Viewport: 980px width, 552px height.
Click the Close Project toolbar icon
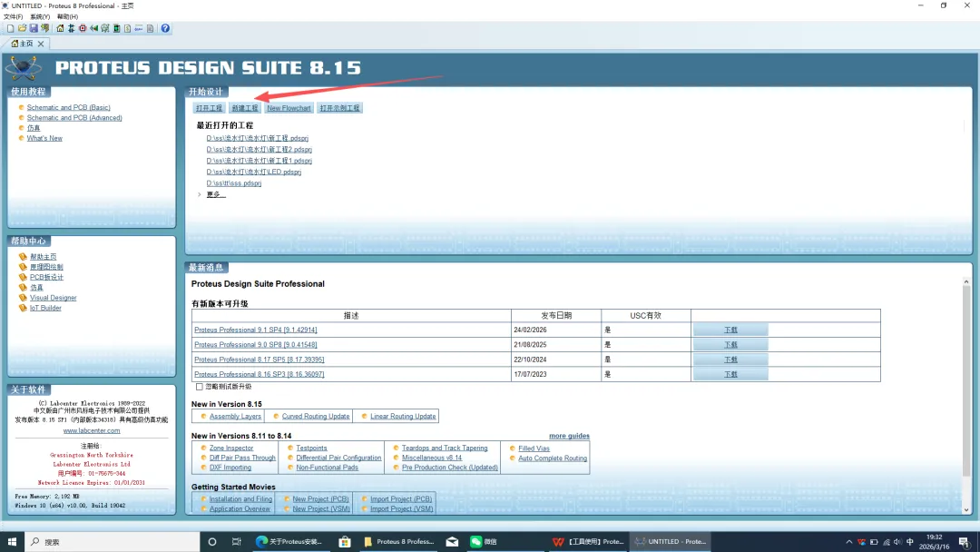pos(45,28)
